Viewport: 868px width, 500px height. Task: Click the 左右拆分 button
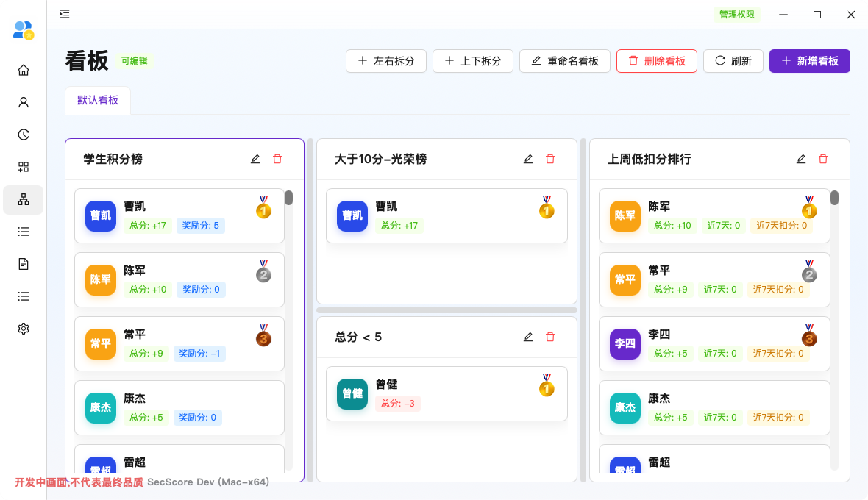coord(386,61)
